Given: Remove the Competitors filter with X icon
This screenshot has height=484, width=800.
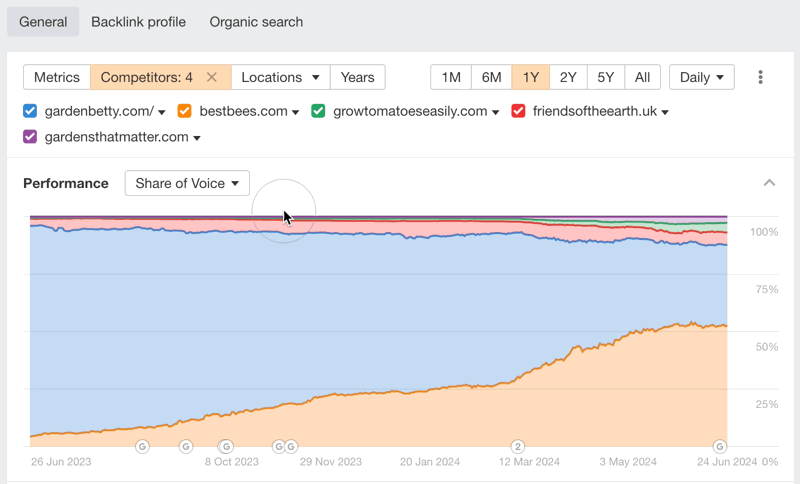Looking at the screenshot, I should (x=212, y=77).
